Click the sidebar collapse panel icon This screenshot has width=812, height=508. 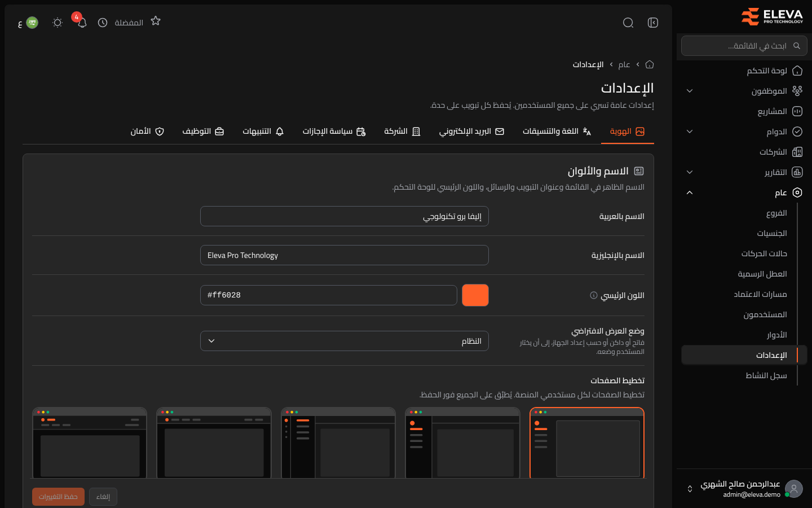coord(653,23)
